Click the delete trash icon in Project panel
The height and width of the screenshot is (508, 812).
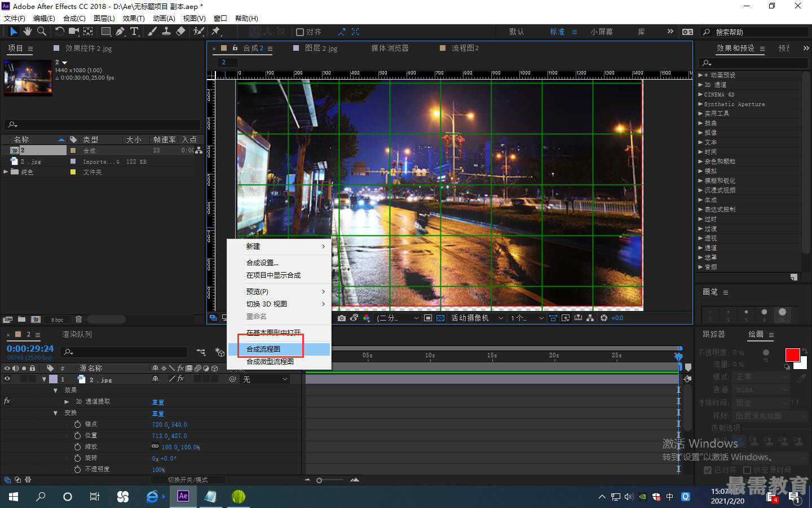pos(78,319)
